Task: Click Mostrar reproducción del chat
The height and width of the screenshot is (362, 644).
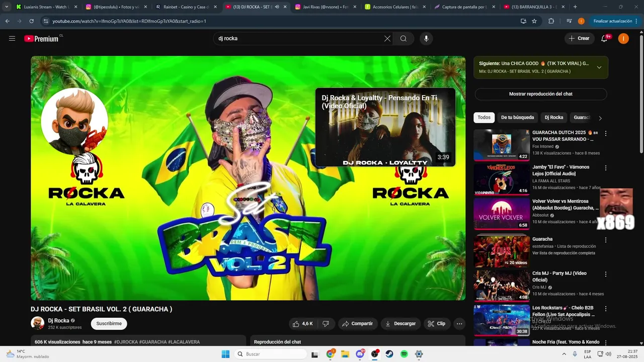Action: point(541,94)
